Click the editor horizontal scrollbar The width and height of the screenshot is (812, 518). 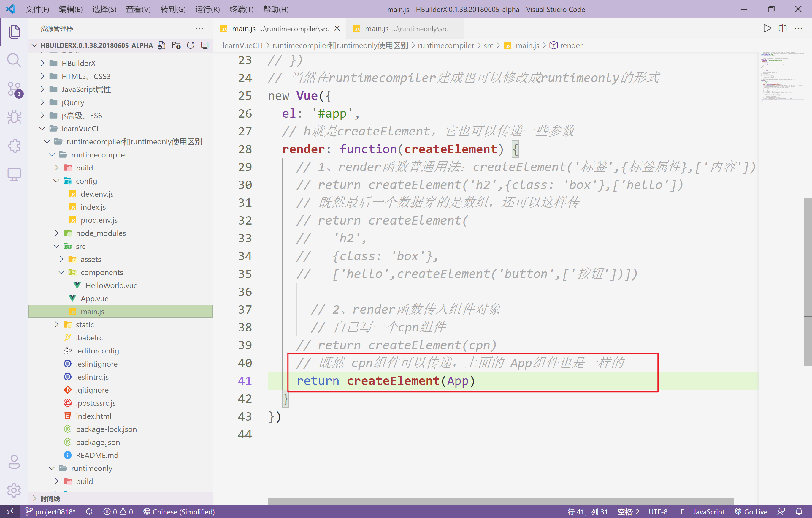pyautogui.click(x=500, y=501)
